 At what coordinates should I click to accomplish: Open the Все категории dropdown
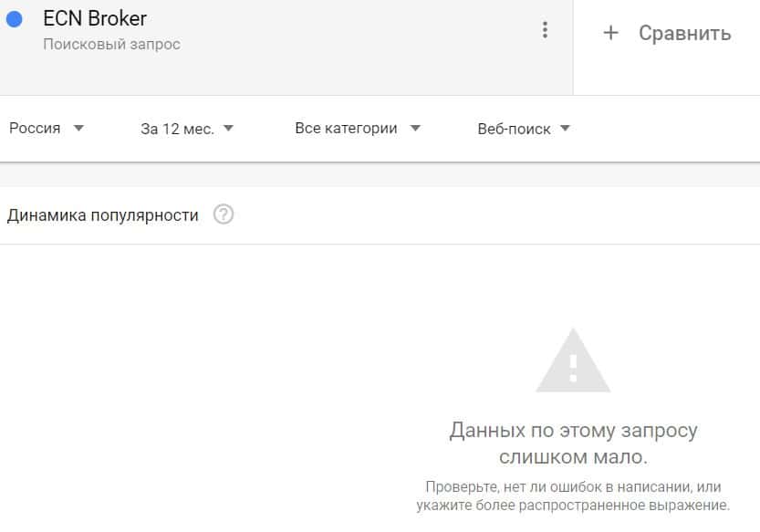coord(358,128)
